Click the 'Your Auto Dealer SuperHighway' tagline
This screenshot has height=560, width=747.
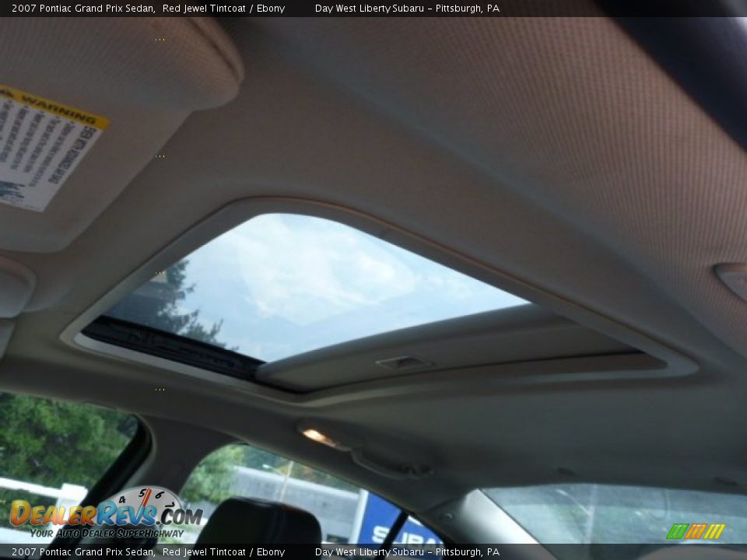(x=107, y=533)
